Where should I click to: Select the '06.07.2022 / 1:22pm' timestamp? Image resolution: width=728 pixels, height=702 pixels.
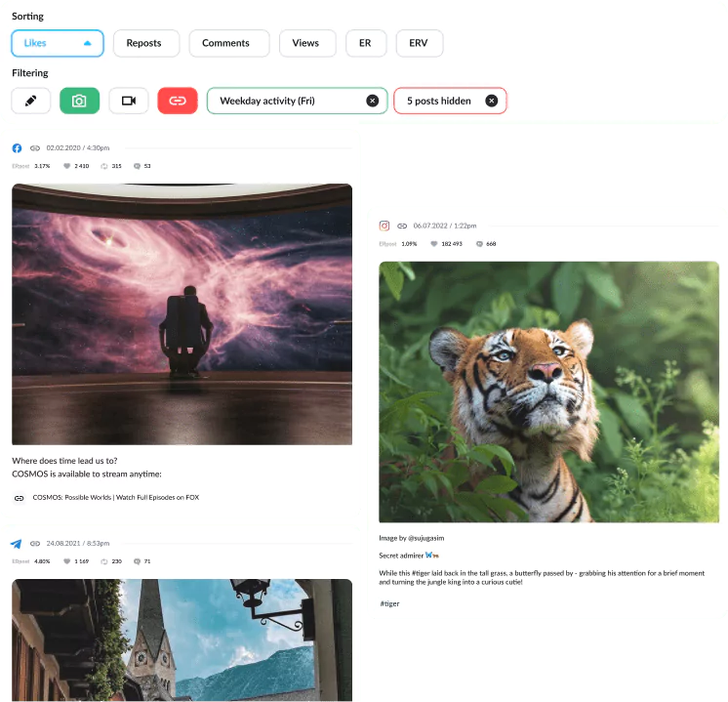click(445, 226)
